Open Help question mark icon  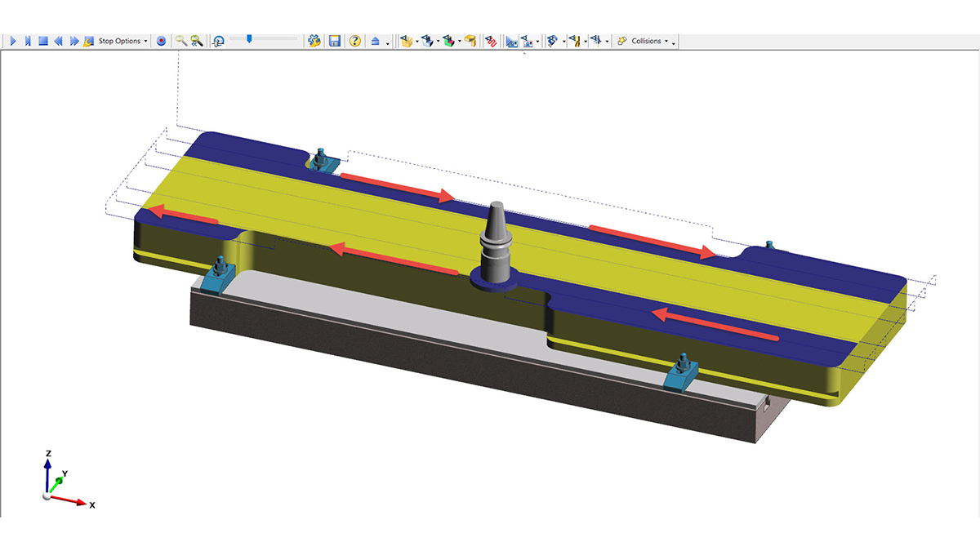tap(355, 41)
